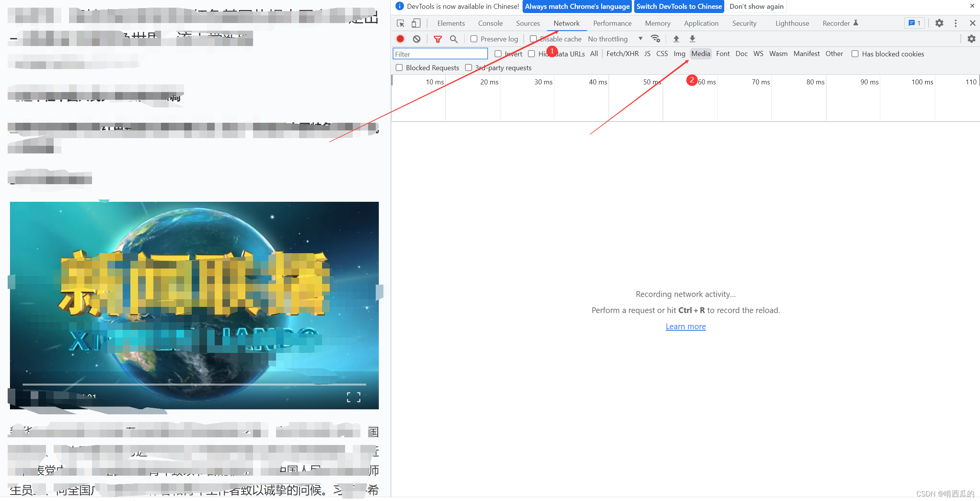
Task: Toggle the device toolbar icon
Action: point(416,23)
